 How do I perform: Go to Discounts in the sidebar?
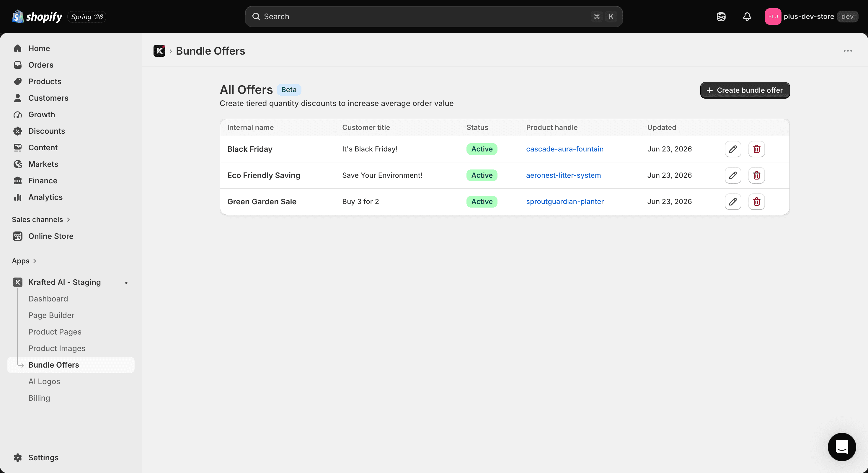pyautogui.click(x=47, y=131)
